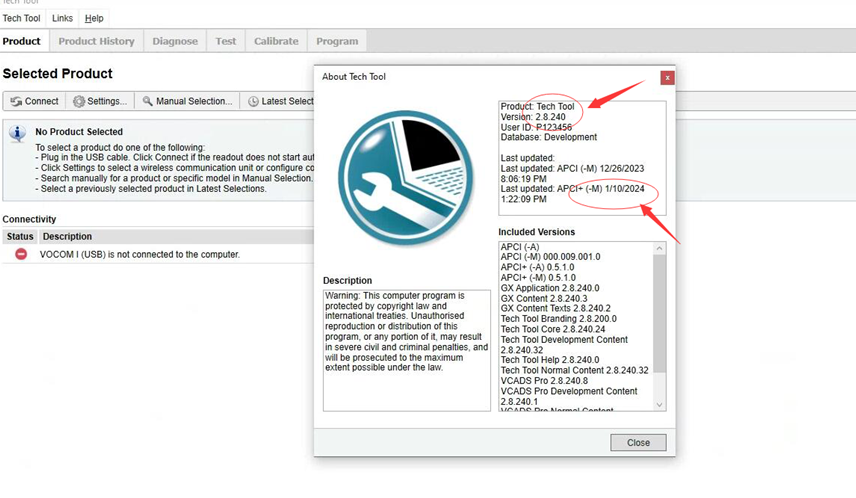856x498 pixels.
Task: Click the Connect icon in toolbar
Action: 16,102
